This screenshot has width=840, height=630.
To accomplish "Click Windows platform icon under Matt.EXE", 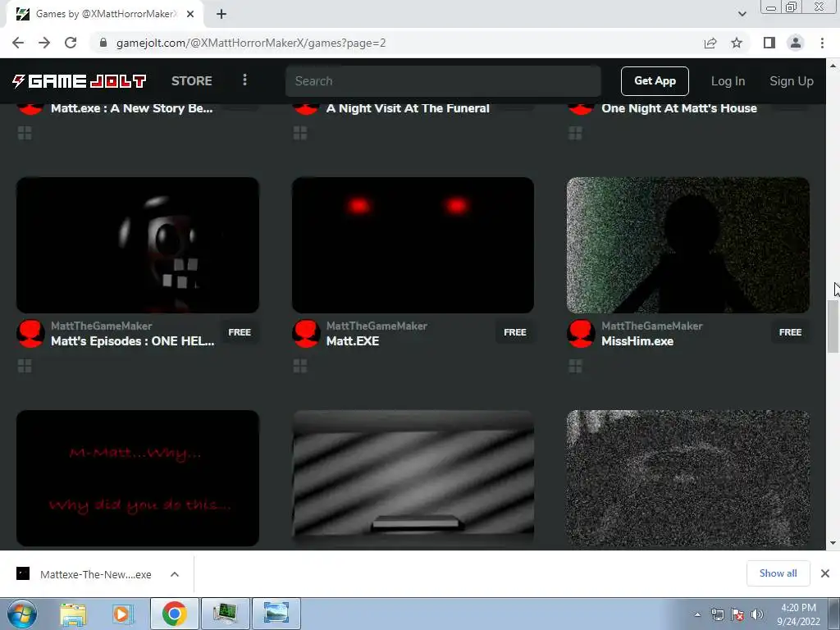I will coord(300,366).
